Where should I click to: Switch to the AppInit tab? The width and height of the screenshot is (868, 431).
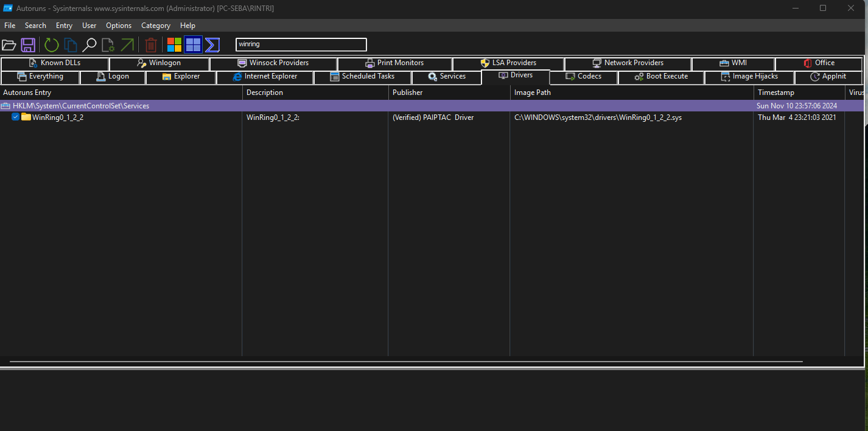click(828, 77)
